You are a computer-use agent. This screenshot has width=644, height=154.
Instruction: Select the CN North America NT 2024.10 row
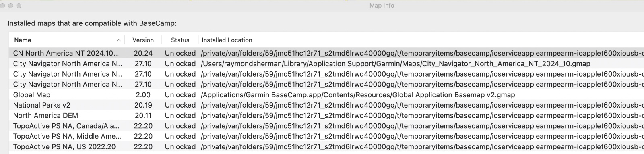tap(326, 53)
